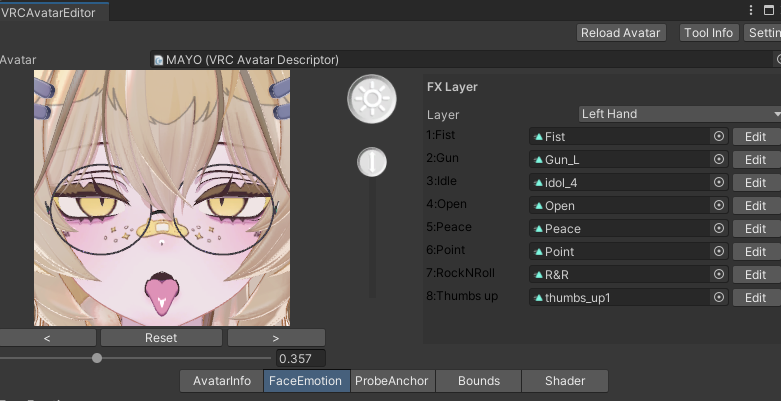This screenshot has width=781, height=401.
Task: Click the zoom slider handle below the preview
Action: pos(97,358)
